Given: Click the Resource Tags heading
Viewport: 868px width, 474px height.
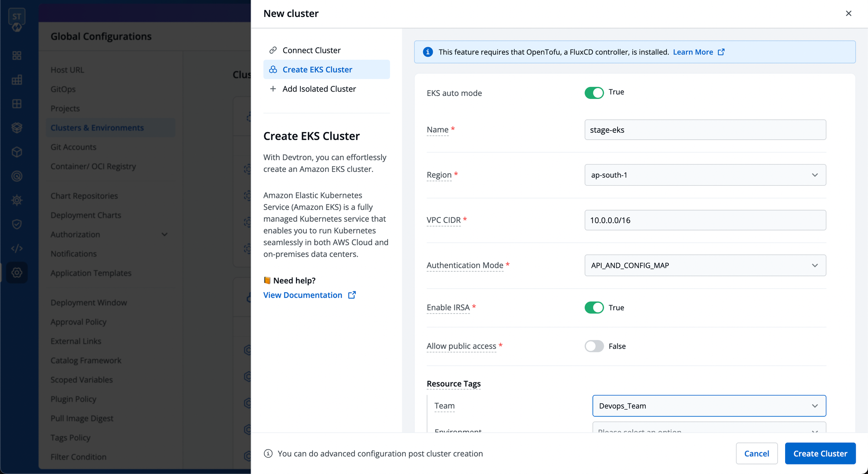Looking at the screenshot, I should 454,384.
